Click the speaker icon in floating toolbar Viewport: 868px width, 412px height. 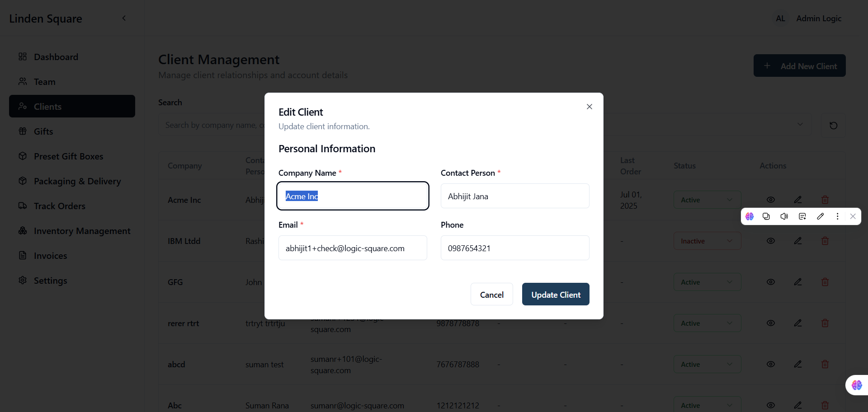tap(784, 216)
